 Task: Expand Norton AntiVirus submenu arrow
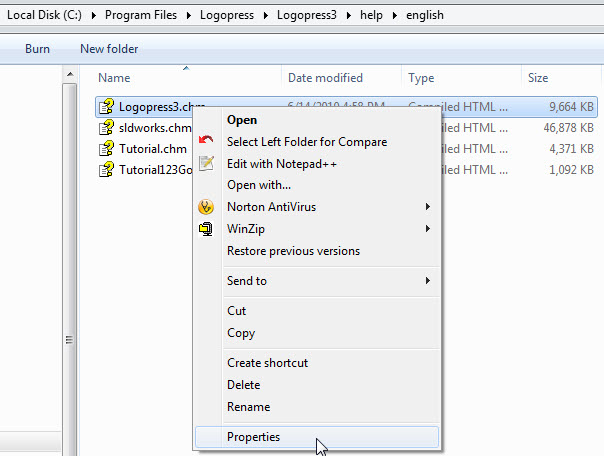pyautogui.click(x=428, y=207)
